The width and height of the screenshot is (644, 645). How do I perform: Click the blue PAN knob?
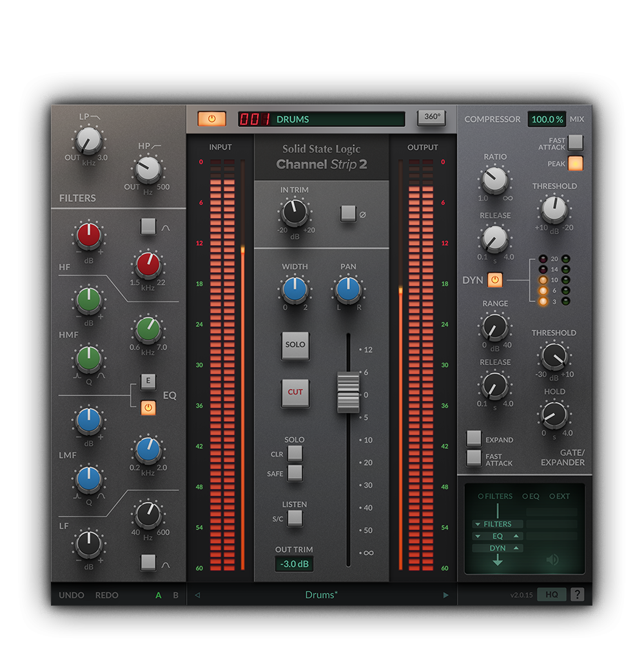(x=348, y=290)
